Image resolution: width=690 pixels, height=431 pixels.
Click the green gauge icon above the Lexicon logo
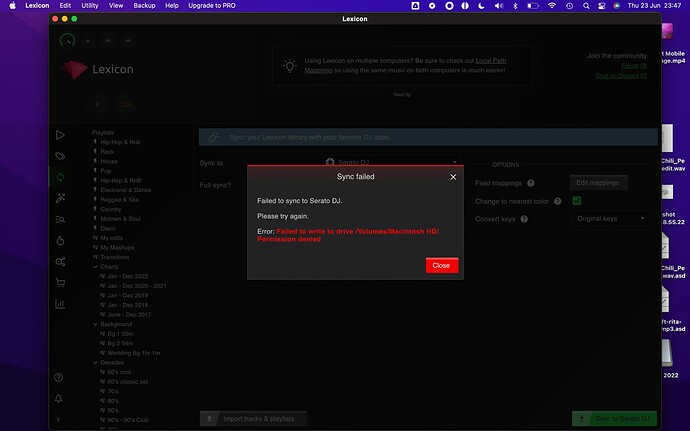(67, 41)
